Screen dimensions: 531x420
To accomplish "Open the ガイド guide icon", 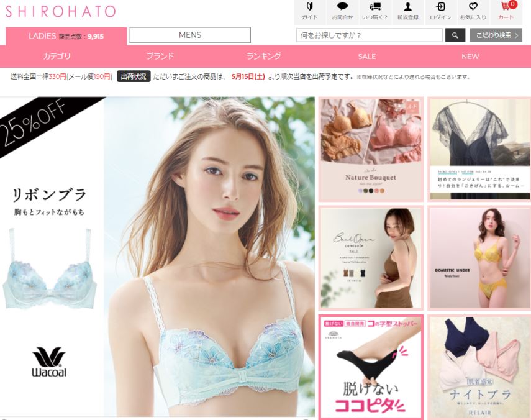I will tap(310, 12).
